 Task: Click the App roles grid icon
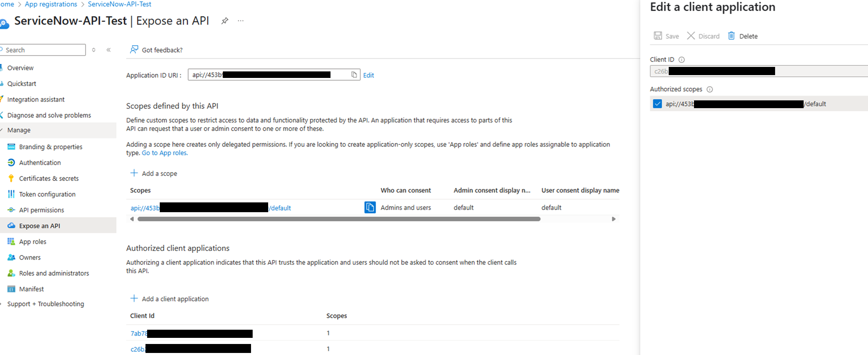pos(11,241)
